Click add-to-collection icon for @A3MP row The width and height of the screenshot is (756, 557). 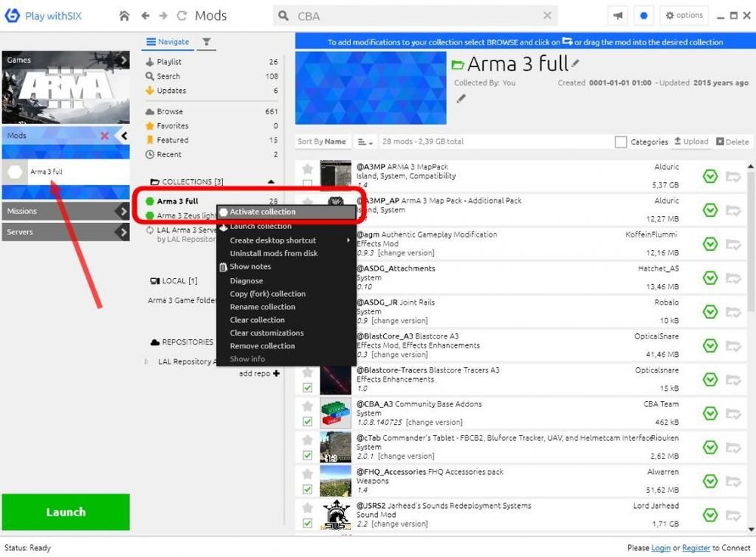coord(733,177)
